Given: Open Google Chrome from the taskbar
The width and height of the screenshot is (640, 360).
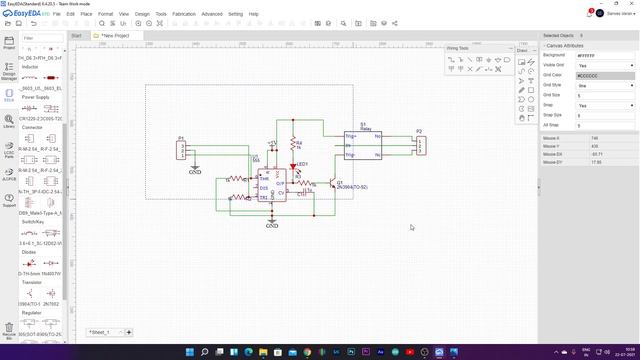Looking at the screenshot, I should (x=307, y=352).
